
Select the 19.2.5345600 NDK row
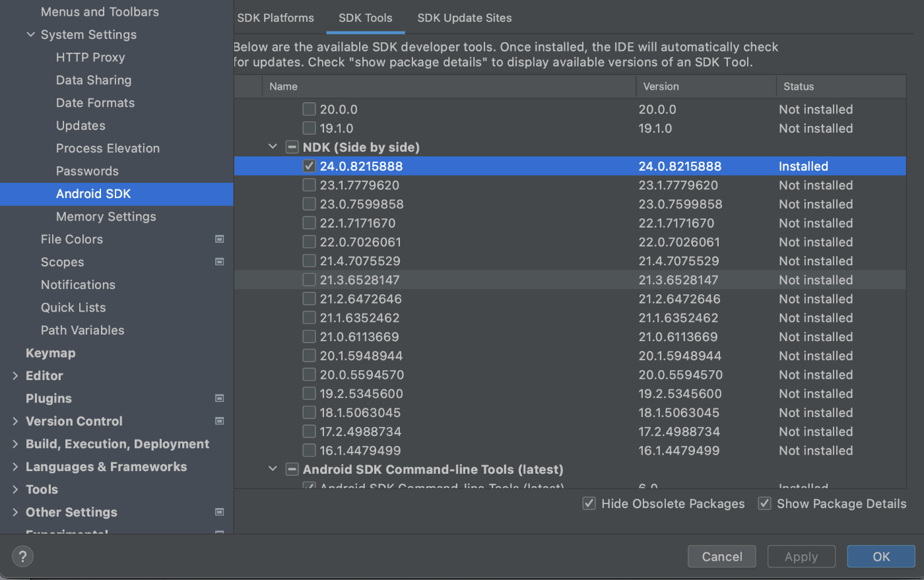pyautogui.click(x=570, y=394)
